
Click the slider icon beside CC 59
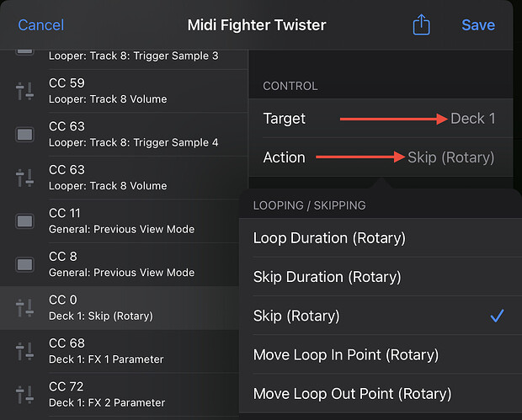pyautogui.click(x=25, y=91)
